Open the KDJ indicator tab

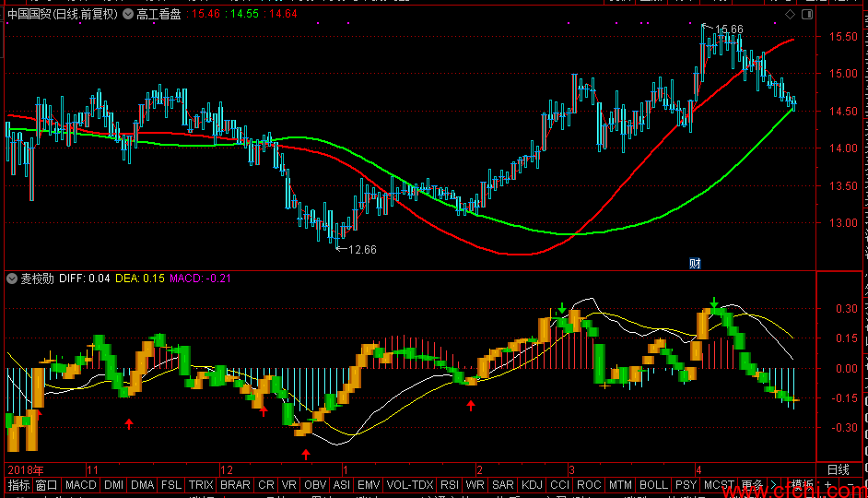(x=532, y=485)
